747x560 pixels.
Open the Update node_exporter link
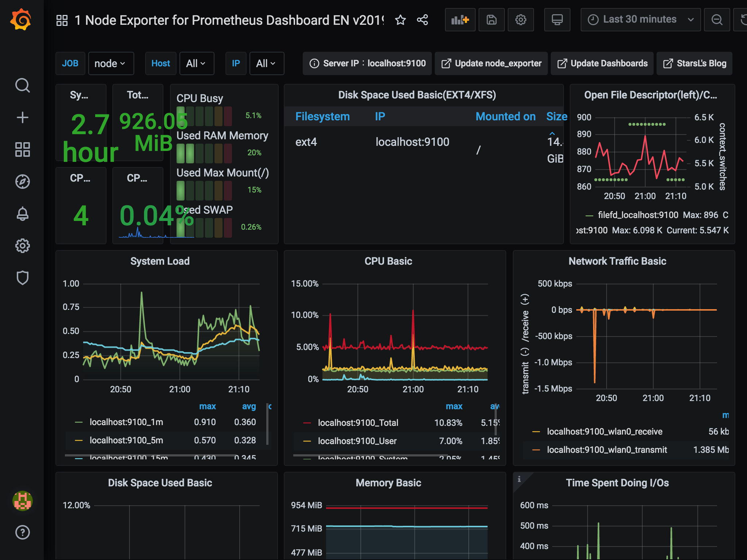tap(491, 63)
